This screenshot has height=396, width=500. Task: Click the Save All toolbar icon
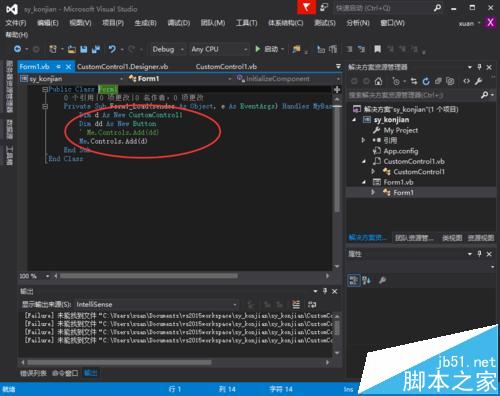tap(96, 50)
